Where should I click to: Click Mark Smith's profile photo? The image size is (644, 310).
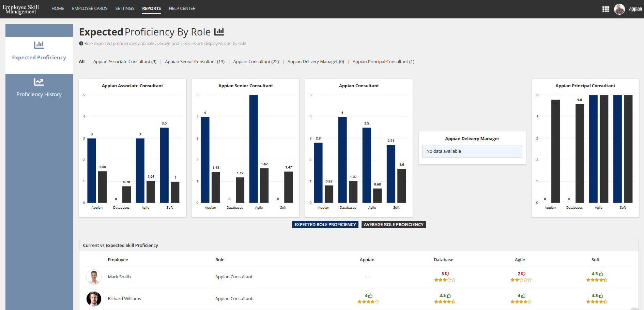click(x=94, y=277)
